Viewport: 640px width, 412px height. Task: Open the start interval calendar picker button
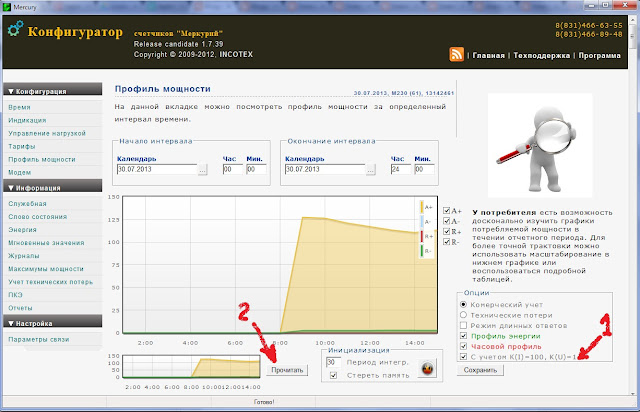pyautogui.click(x=202, y=169)
